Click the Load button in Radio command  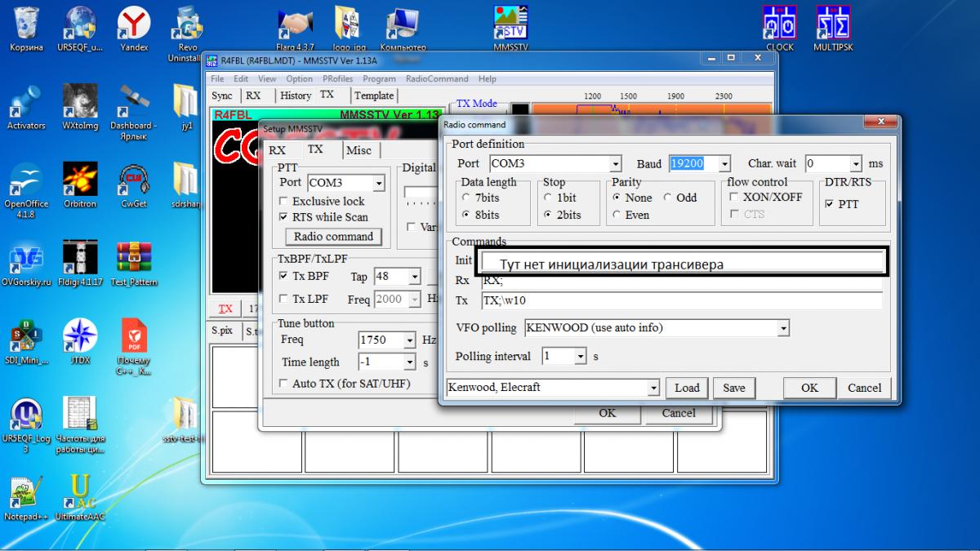pyautogui.click(x=686, y=388)
